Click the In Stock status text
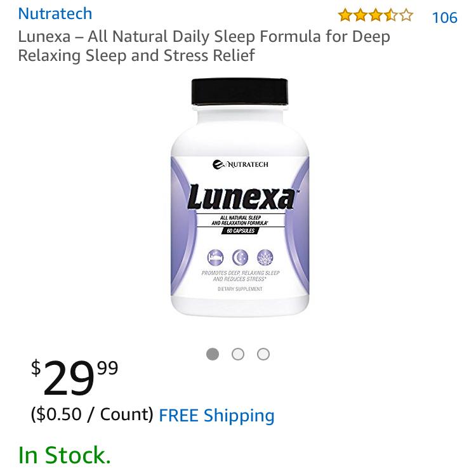The width and height of the screenshot is (476, 476). (x=64, y=455)
